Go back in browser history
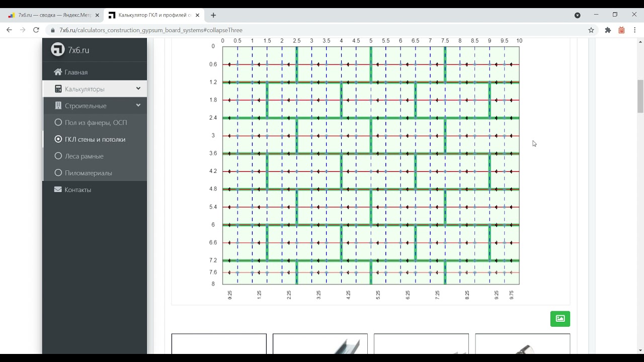Viewport: 644px width, 362px height. (x=9, y=30)
